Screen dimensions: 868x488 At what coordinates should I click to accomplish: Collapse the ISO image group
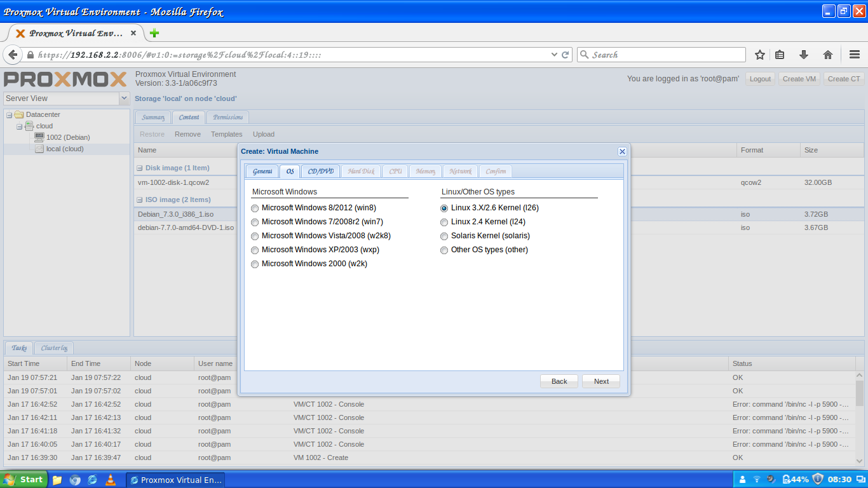pyautogui.click(x=140, y=200)
